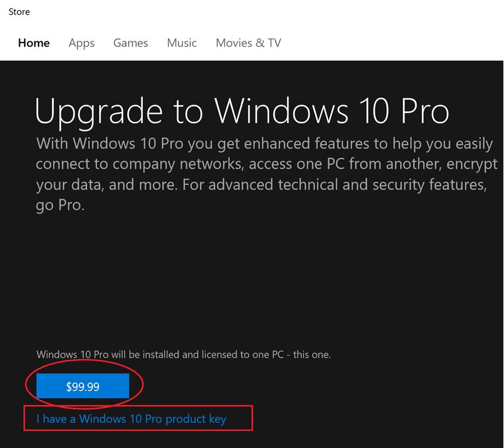504x448 pixels.
Task: Go to the Games tab
Action: click(131, 43)
